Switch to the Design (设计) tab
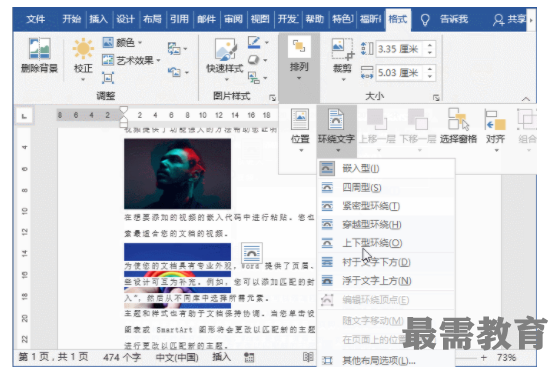Image resolution: width=554 pixels, height=373 pixels. click(x=125, y=19)
